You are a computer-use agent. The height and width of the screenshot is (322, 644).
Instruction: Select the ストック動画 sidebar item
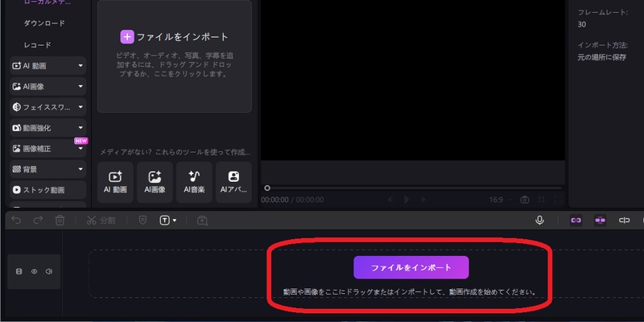click(48, 190)
